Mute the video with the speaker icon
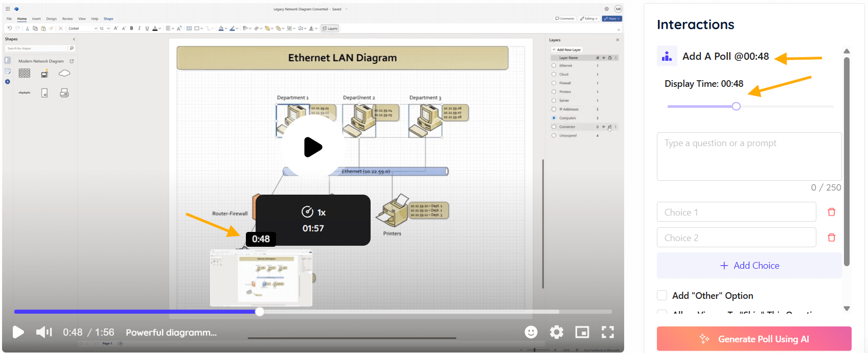 (44, 332)
